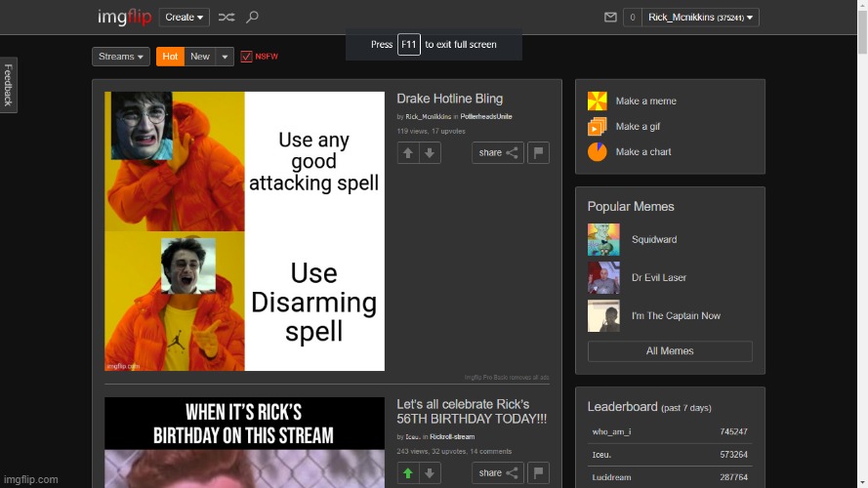Open the Drake Hotline Bling meme image
Screen dimensions: 868x488
coord(244,231)
